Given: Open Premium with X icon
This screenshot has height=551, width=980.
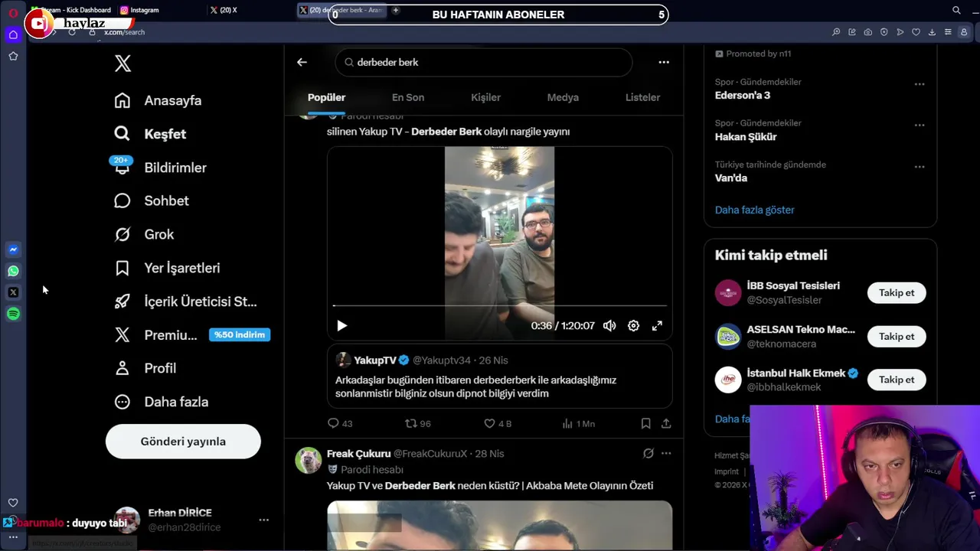Looking at the screenshot, I should (x=155, y=334).
